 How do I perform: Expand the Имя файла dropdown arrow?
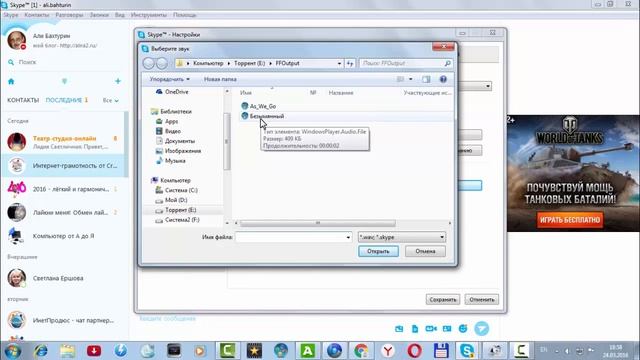(348, 237)
